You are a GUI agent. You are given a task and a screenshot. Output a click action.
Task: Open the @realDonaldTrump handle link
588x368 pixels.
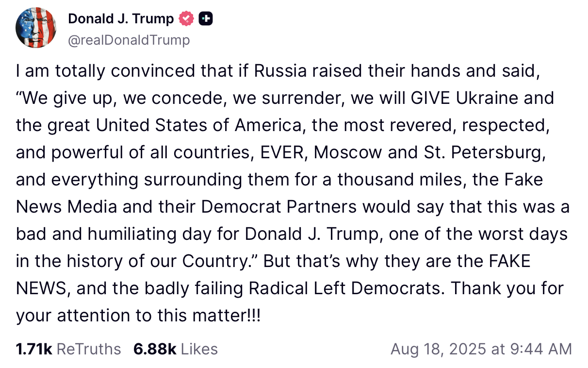point(129,40)
